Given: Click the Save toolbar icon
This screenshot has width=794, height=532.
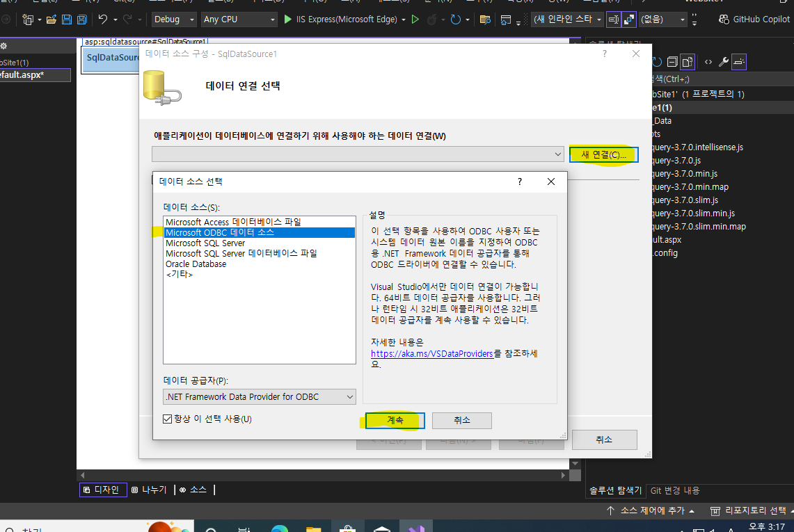Looking at the screenshot, I should [x=66, y=19].
